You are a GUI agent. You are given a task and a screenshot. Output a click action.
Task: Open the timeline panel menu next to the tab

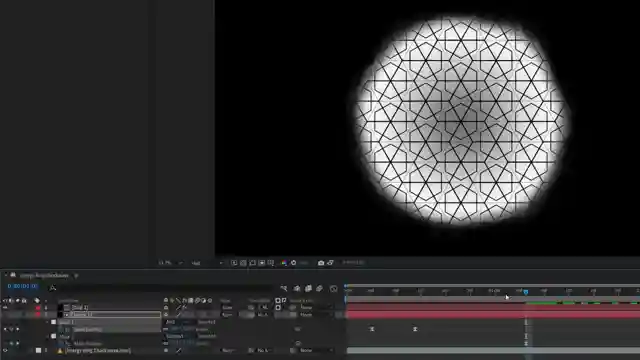[x=76, y=276]
